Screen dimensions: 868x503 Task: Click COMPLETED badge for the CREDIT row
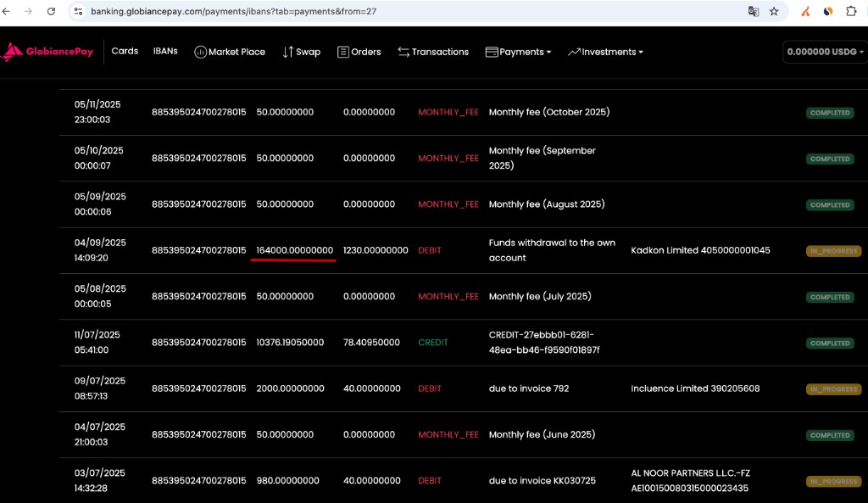click(830, 343)
